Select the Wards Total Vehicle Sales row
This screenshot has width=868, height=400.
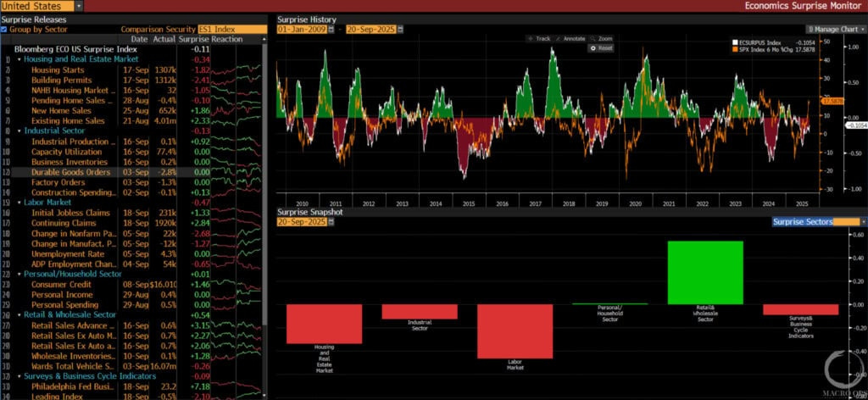pyautogui.click(x=133, y=366)
